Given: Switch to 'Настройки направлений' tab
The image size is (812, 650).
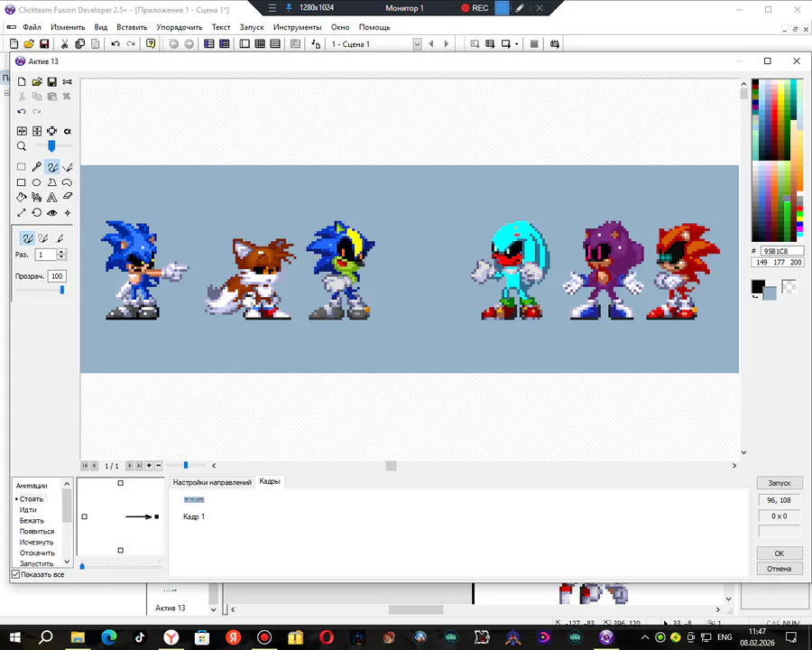Looking at the screenshot, I should tap(212, 482).
